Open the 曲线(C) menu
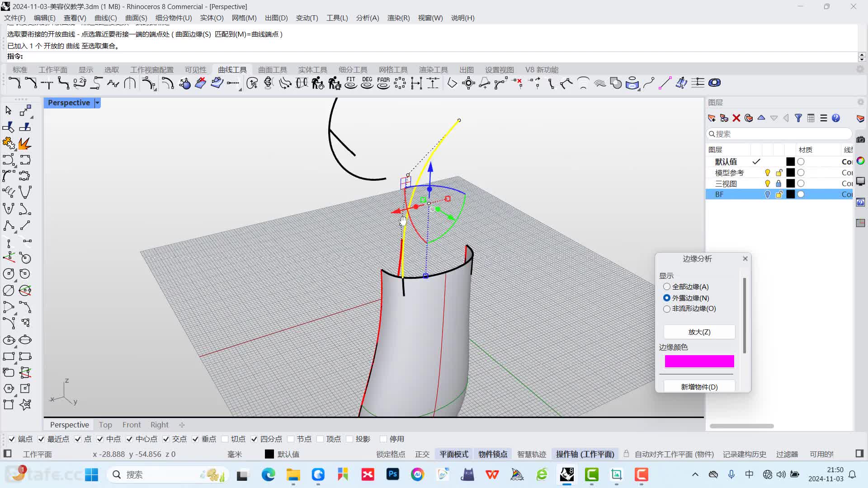Viewport: 868px width, 488px height. coord(105,18)
